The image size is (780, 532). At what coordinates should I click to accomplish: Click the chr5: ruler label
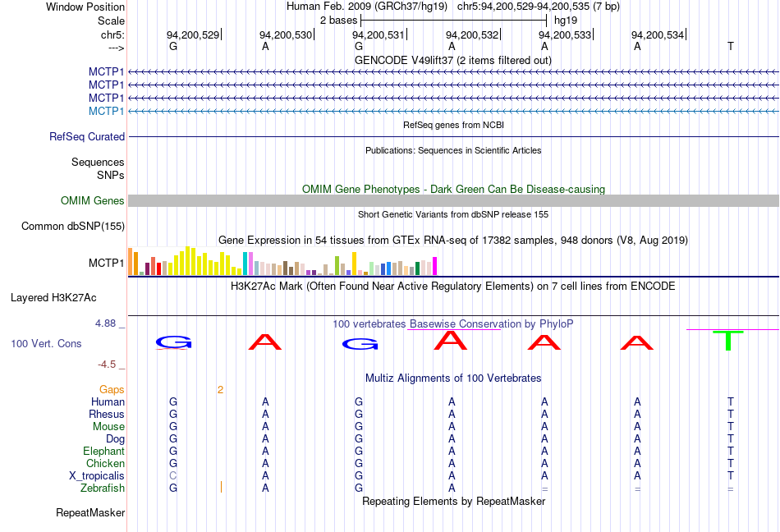coord(112,34)
